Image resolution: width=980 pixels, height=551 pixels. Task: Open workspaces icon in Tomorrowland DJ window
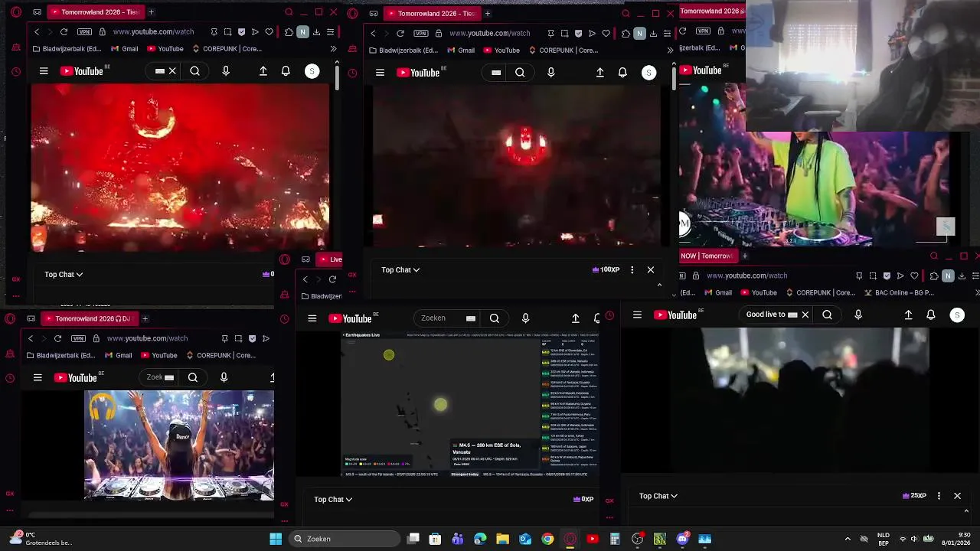click(x=31, y=318)
